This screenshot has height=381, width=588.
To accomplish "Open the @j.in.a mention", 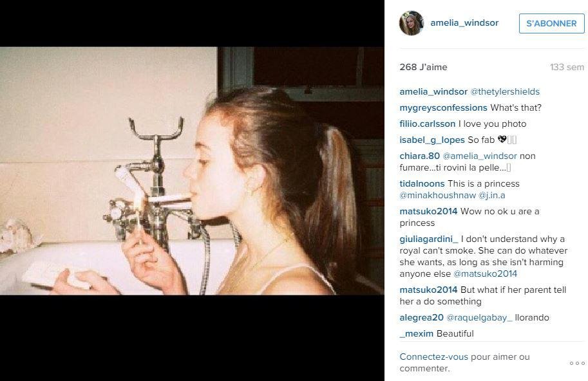I will pyautogui.click(x=491, y=196).
